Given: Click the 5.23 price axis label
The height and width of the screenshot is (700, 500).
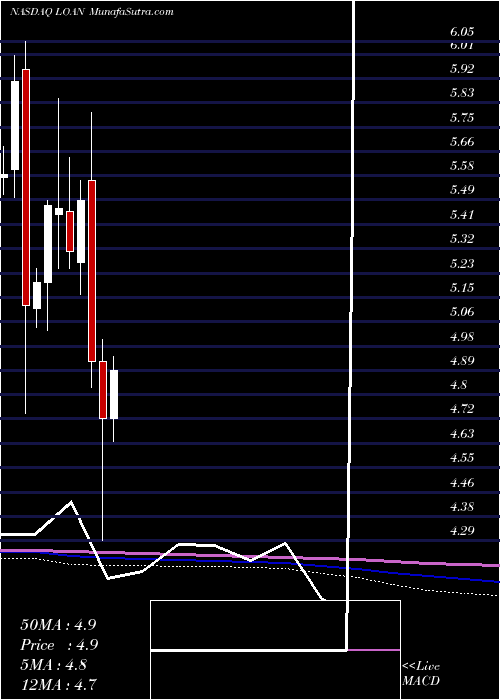Looking at the screenshot, I should click(462, 263).
